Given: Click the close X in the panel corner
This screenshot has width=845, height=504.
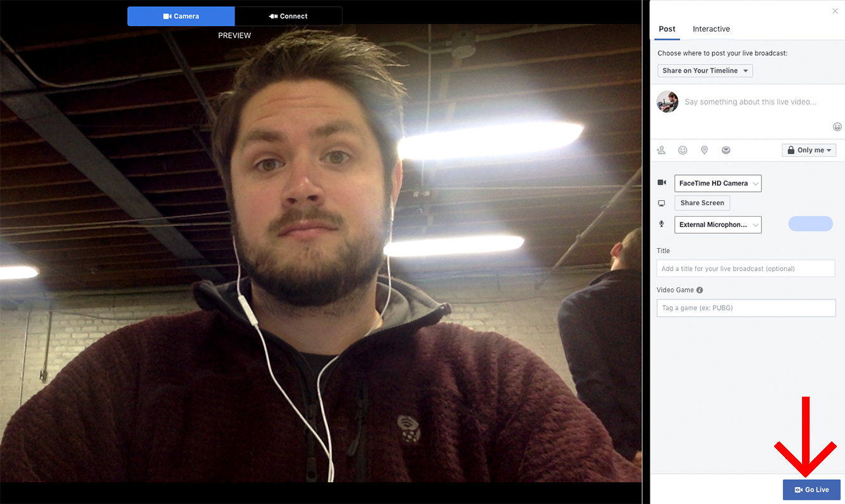Looking at the screenshot, I should 835,11.
